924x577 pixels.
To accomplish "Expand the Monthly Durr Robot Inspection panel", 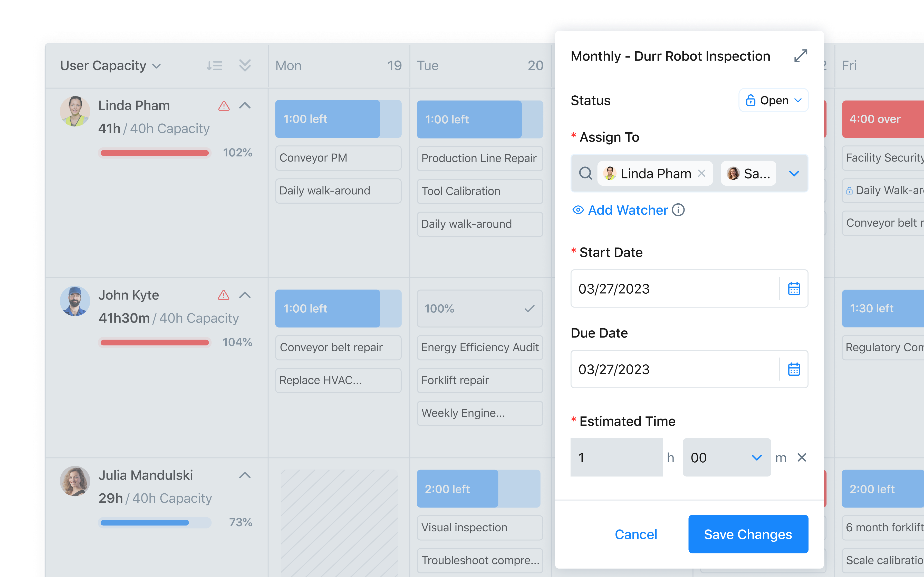I will tap(800, 56).
